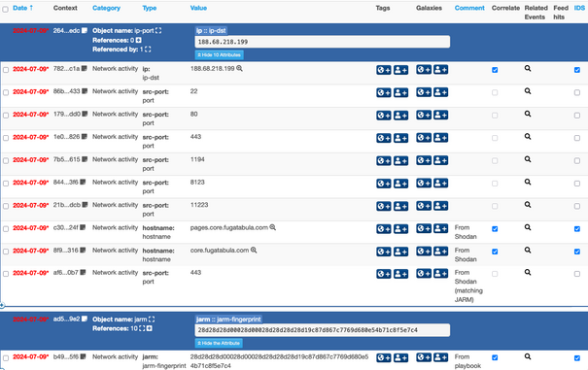Screen dimensions: 588x370
Task: Add local tag to jarm-fingerprint attribute row
Action: click(x=400, y=357)
